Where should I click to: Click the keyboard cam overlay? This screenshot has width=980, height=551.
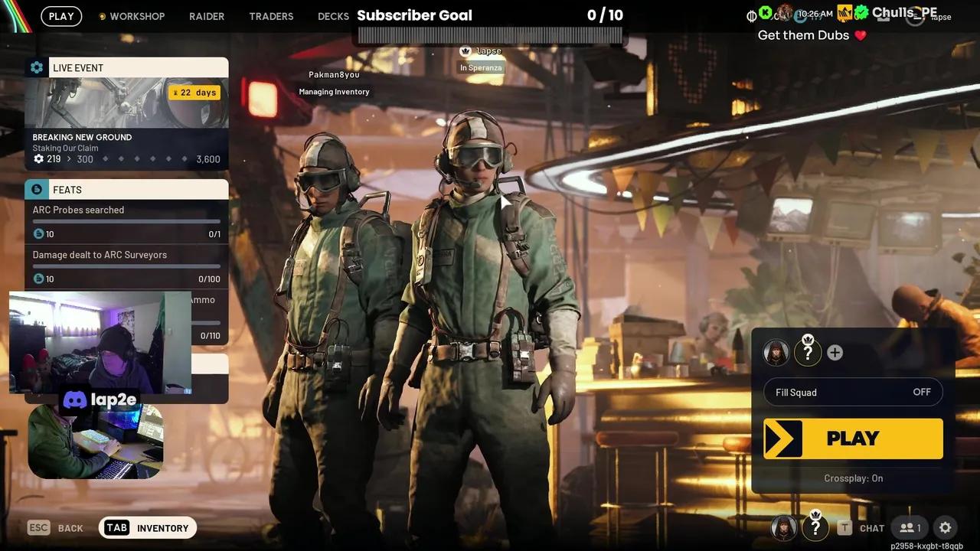pyautogui.click(x=96, y=442)
